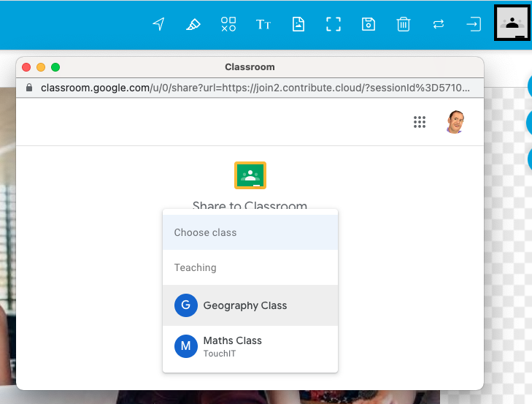This screenshot has width=532, height=404.
Task: Click the classroom.google.com address bar
Action: (x=250, y=88)
